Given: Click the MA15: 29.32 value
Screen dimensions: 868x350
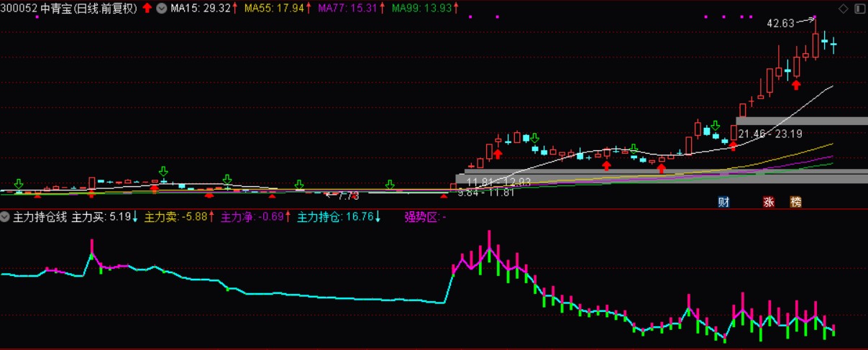Looking at the screenshot, I should 201,8.
